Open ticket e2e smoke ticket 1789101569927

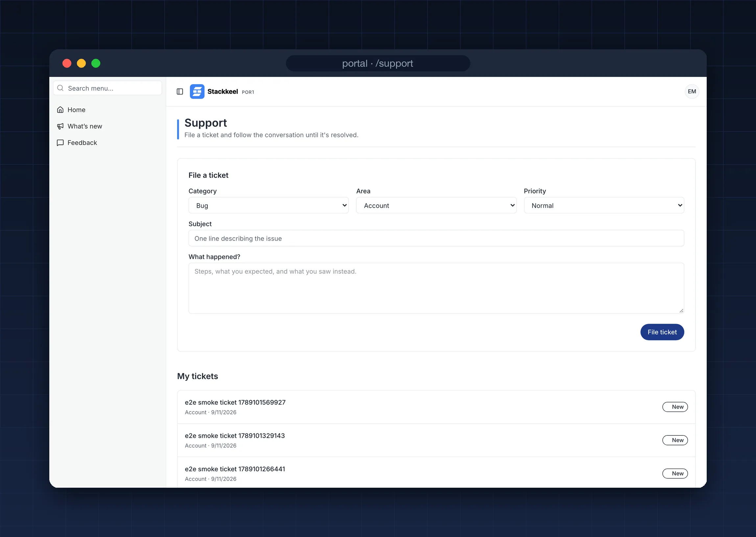click(x=436, y=407)
